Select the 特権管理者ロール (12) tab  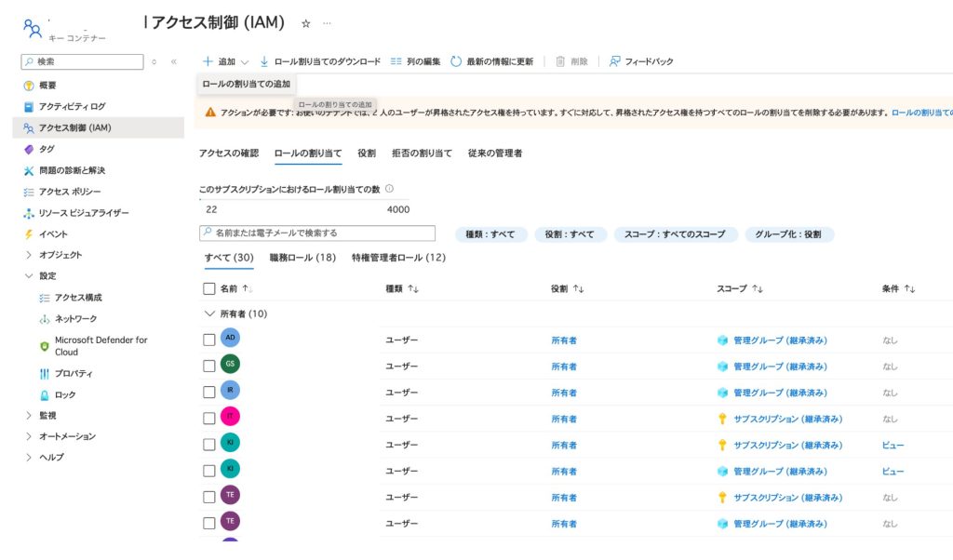pyautogui.click(x=398, y=258)
